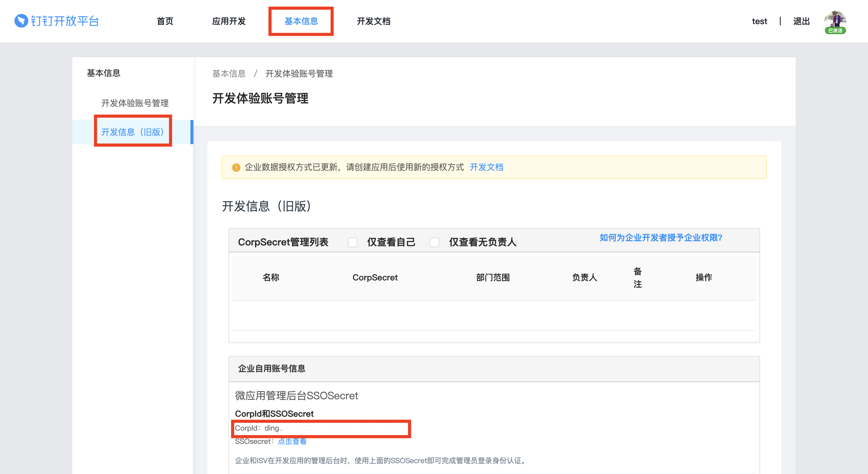868x474 pixels.
Task: Click the 部门范围 column header
Action: (x=493, y=277)
